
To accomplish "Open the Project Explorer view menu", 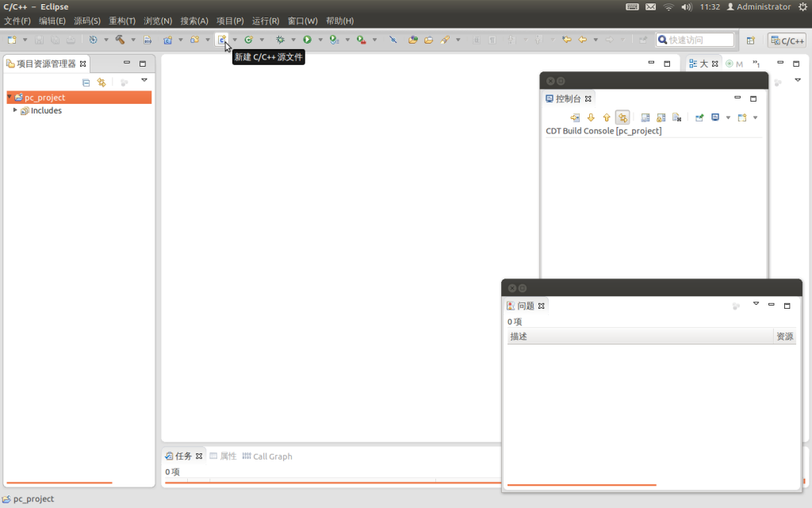I will pos(144,80).
